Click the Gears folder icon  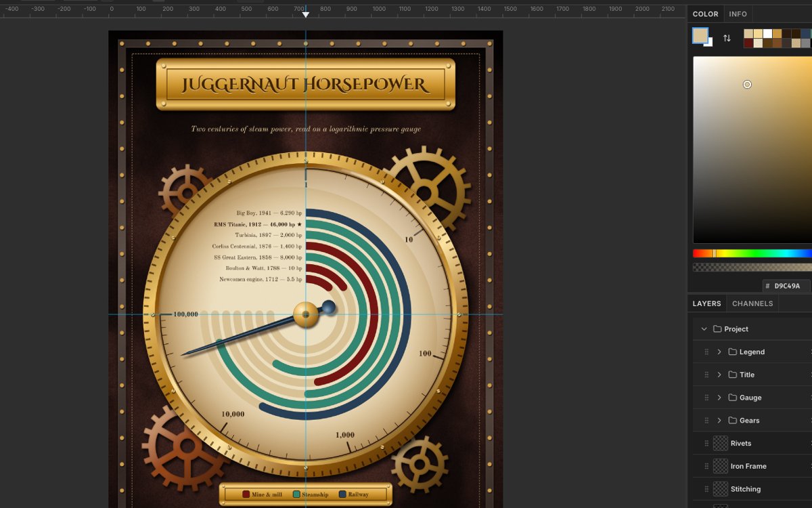[x=732, y=421]
